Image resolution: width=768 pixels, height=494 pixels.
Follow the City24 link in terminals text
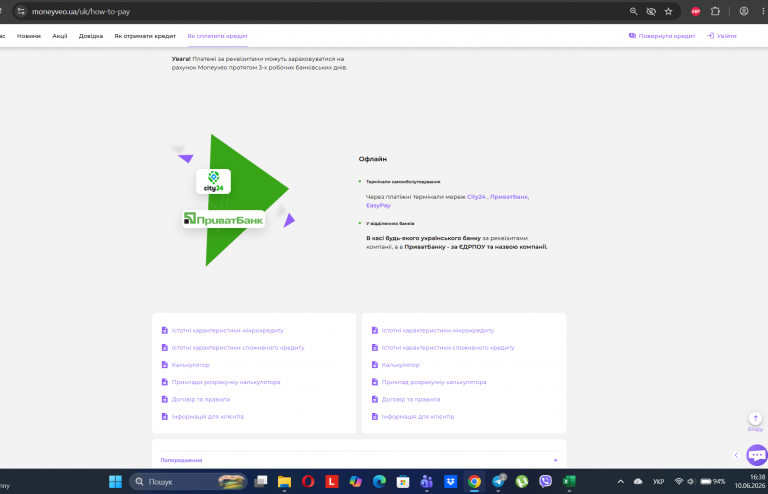pyautogui.click(x=476, y=197)
